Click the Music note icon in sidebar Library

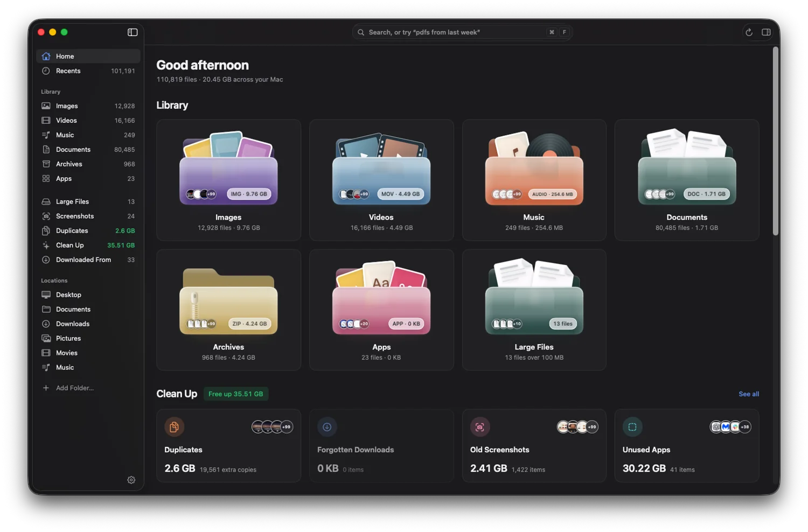[x=46, y=135]
